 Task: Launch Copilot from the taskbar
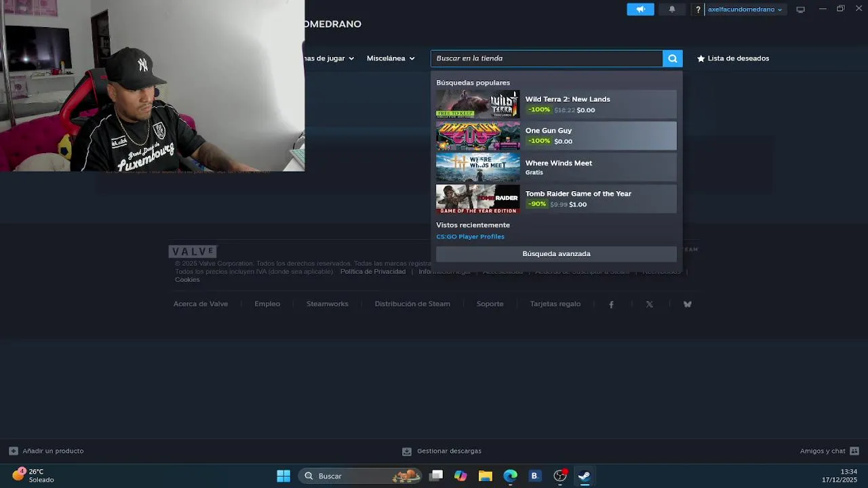pos(460,476)
